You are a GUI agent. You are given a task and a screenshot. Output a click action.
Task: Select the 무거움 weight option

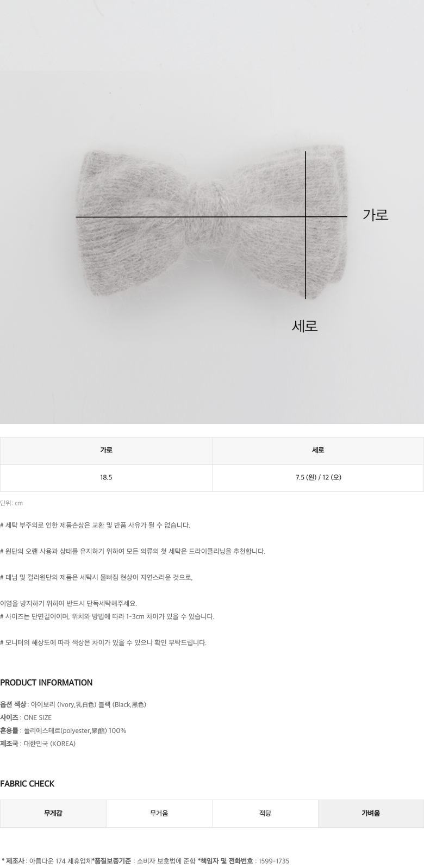[159, 814]
